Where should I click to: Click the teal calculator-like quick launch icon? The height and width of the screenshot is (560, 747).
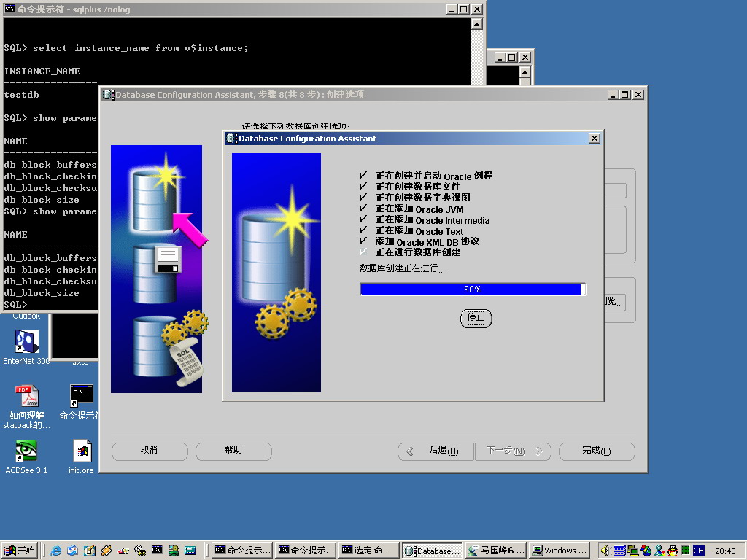pos(190,551)
